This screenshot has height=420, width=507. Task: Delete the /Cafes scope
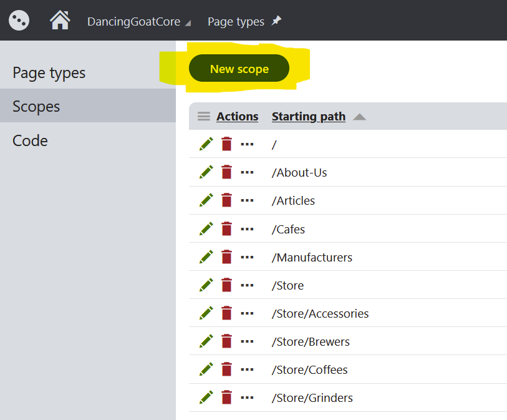(x=226, y=229)
